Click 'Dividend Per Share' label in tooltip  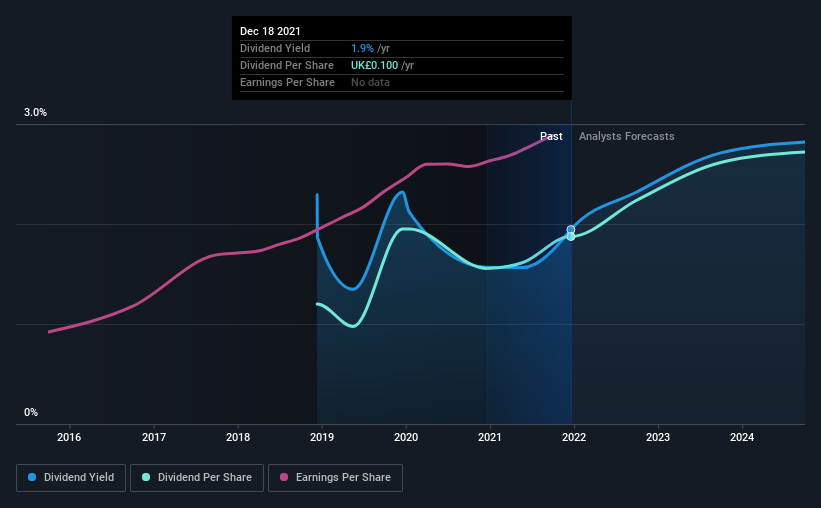pos(287,65)
